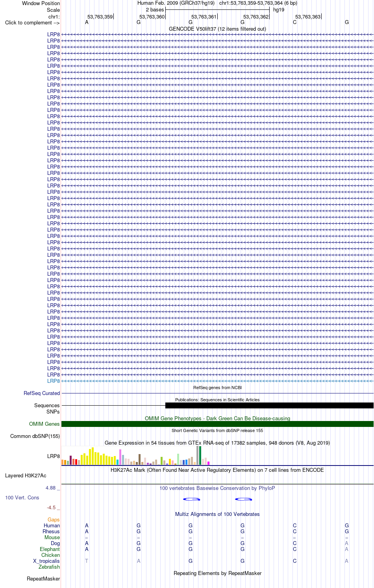Select the Human alignment row label
Image resolution: width=374 pixels, height=588 pixels.
52,525
